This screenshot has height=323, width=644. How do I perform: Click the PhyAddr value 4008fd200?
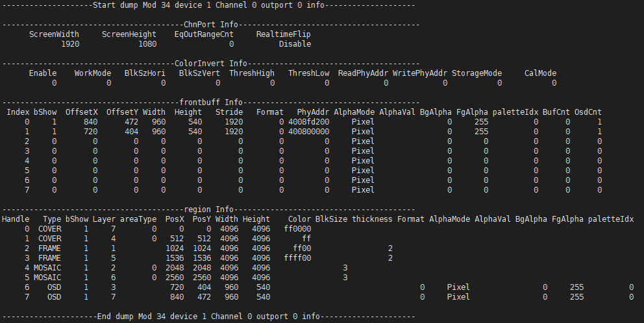(x=309, y=122)
